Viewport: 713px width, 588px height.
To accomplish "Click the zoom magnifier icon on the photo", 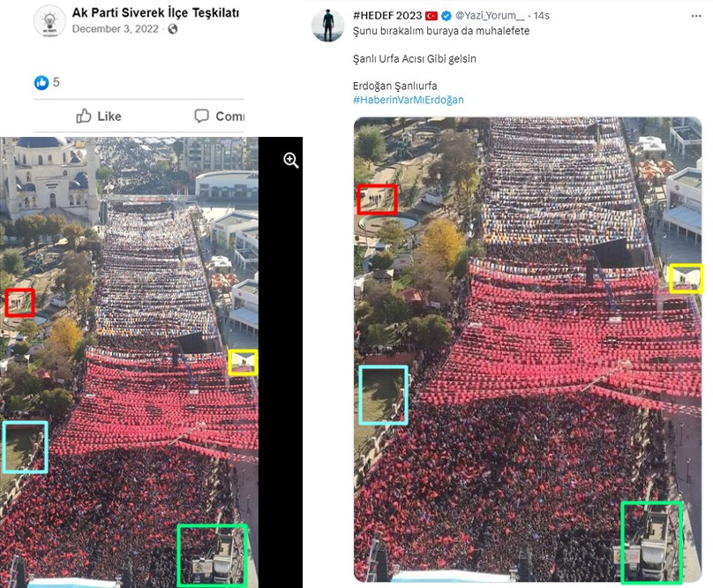I will point(291,160).
